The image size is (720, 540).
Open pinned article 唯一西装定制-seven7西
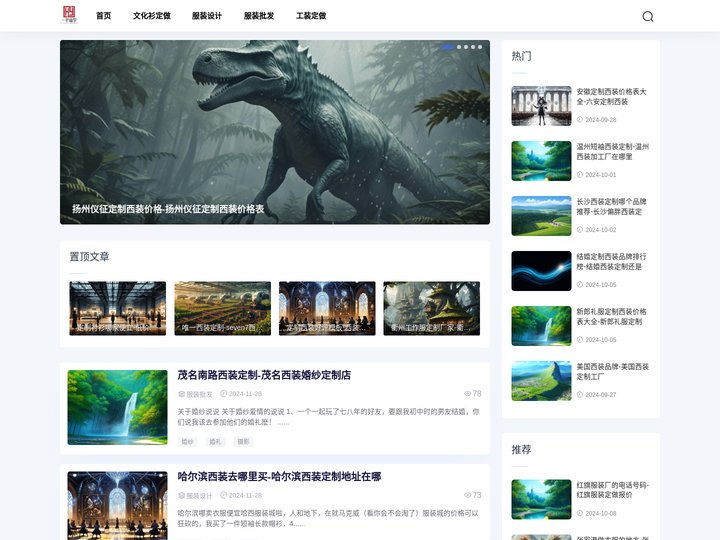coord(222,308)
